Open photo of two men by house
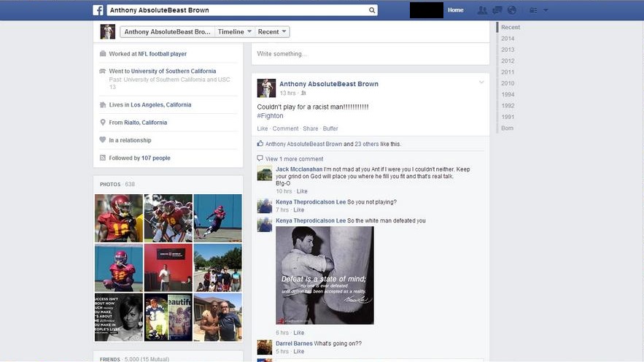 [x=217, y=317]
